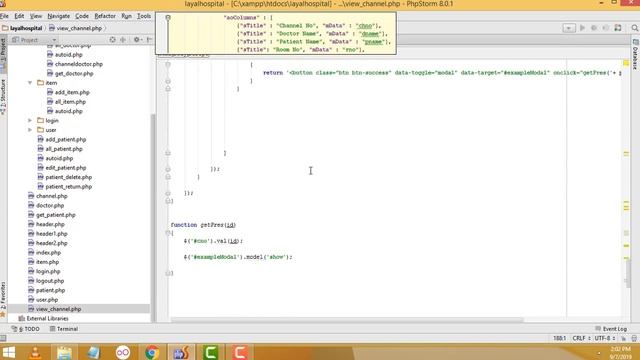This screenshot has width=640, height=360.
Task: Expand the login folder
Action: [x=30, y=120]
